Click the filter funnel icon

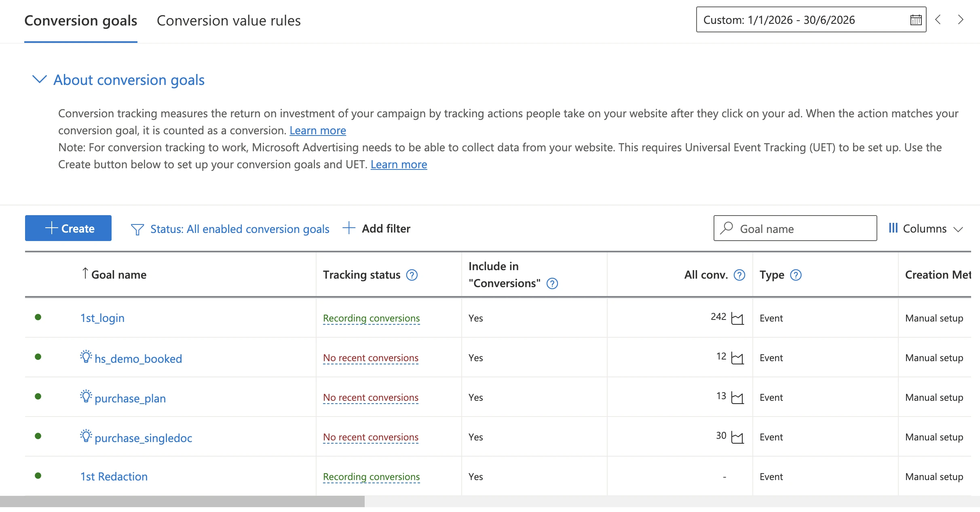click(137, 229)
